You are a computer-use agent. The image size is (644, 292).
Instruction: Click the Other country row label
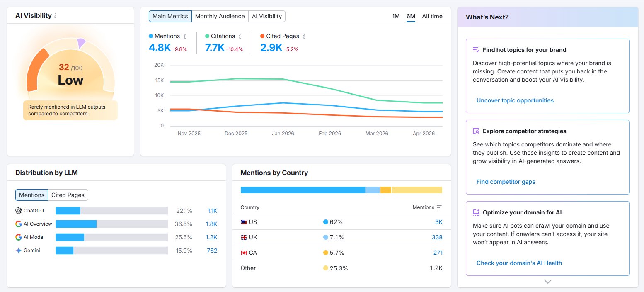(248, 268)
